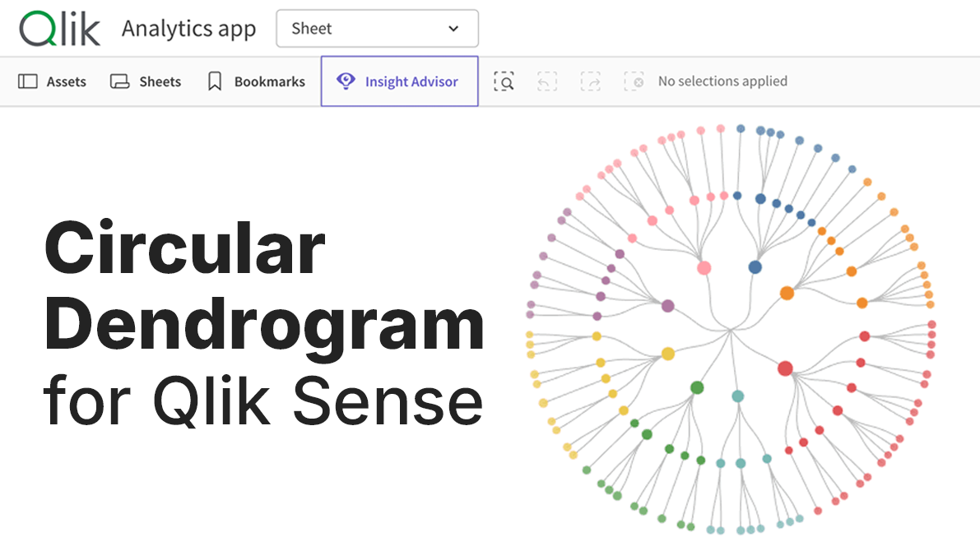The image size is (980, 551).
Task: Open the Assets panel icon
Action: [27, 81]
